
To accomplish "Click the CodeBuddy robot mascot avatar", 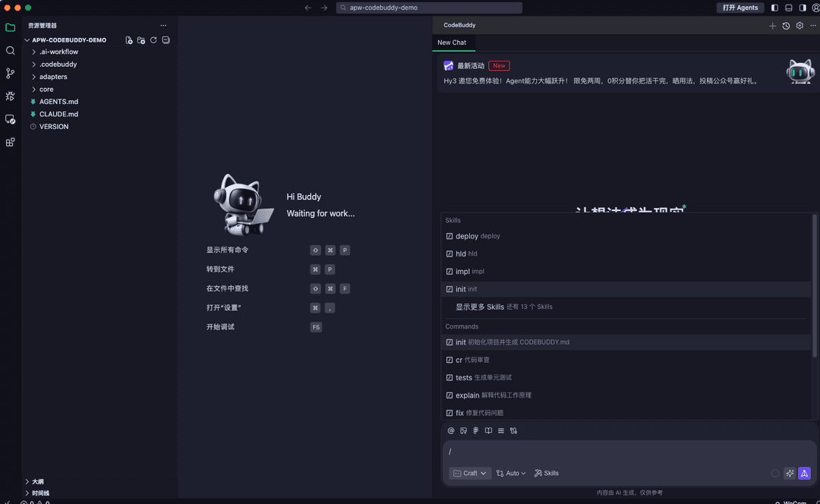I will (800, 71).
